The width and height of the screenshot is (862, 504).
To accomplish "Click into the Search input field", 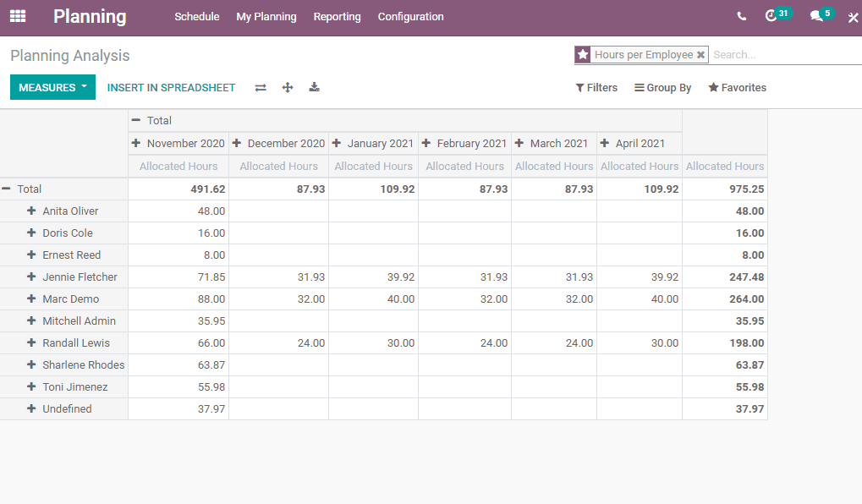I will [786, 54].
